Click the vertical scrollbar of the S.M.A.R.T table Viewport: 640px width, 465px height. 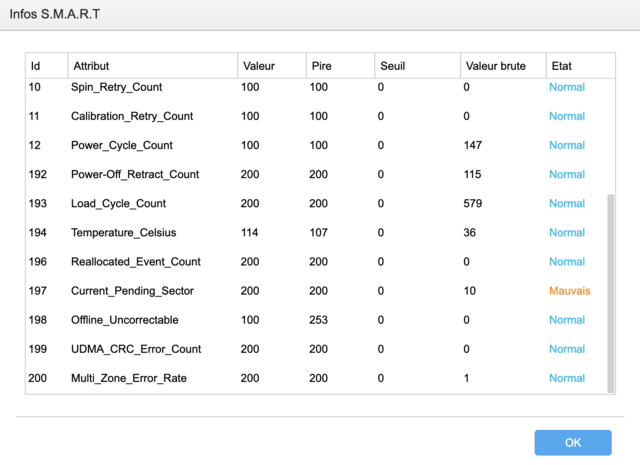[x=611, y=293]
